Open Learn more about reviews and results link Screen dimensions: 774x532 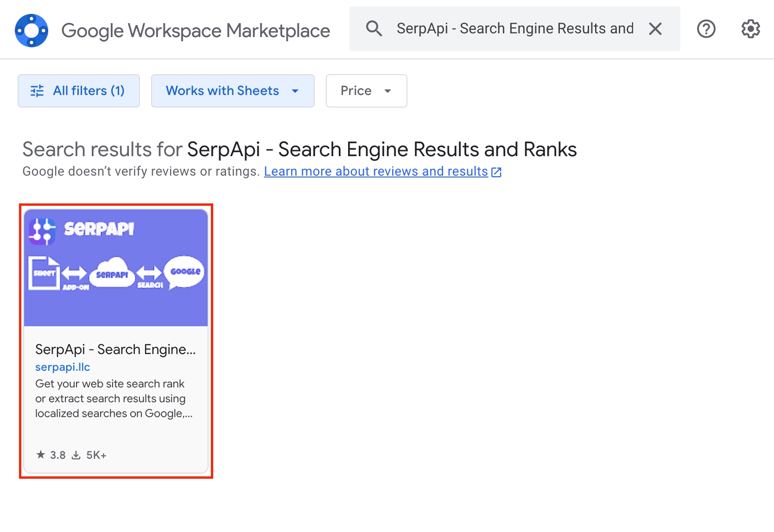pos(383,171)
